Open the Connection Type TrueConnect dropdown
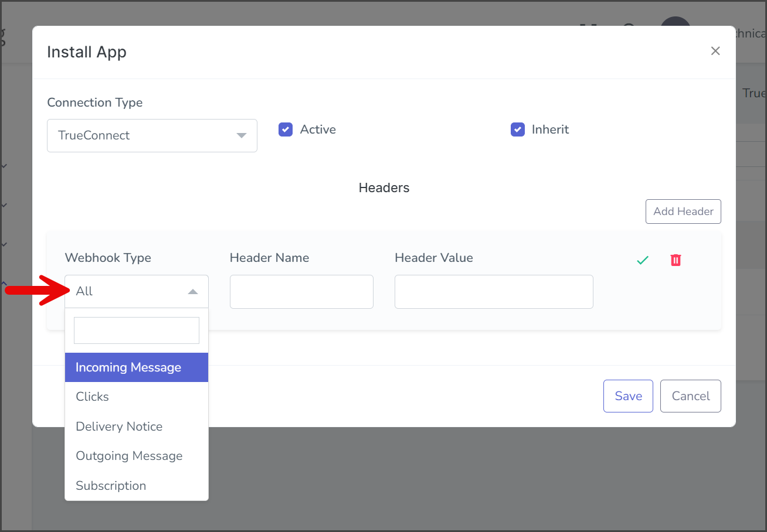 coord(152,135)
